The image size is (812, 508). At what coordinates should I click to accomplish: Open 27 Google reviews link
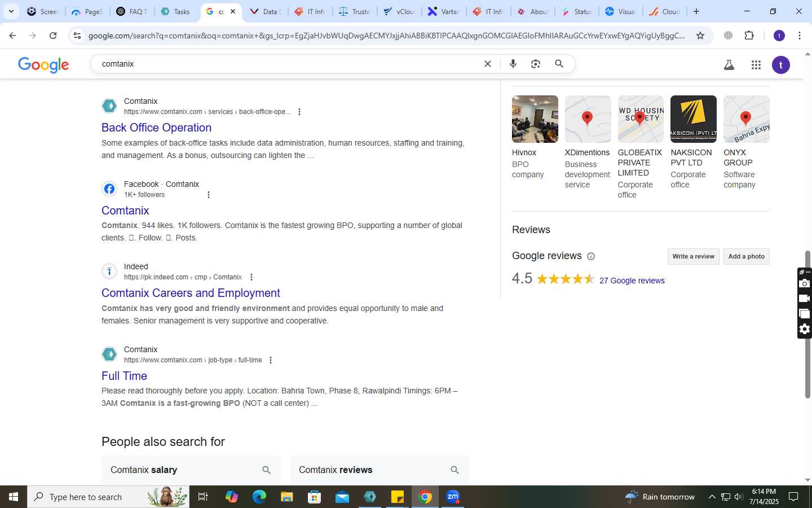tap(632, 281)
